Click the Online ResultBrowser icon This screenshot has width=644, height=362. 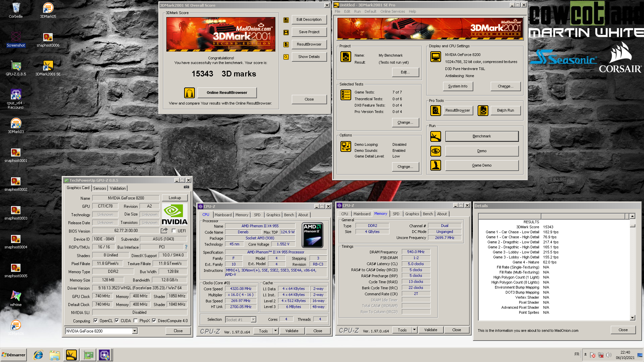[x=190, y=93]
